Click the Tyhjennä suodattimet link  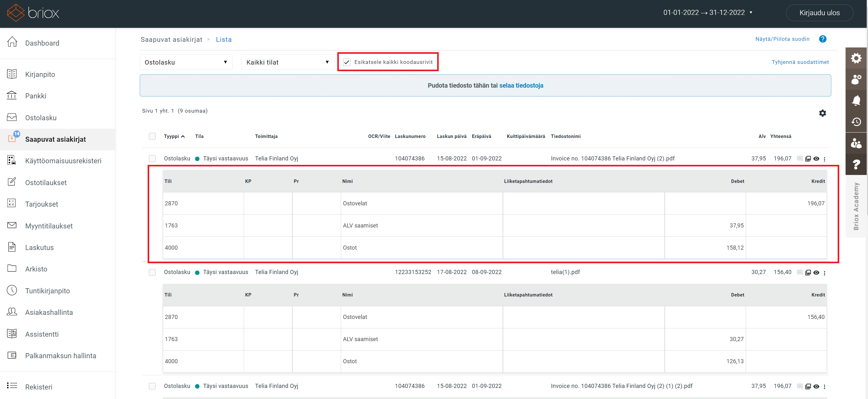click(x=800, y=62)
